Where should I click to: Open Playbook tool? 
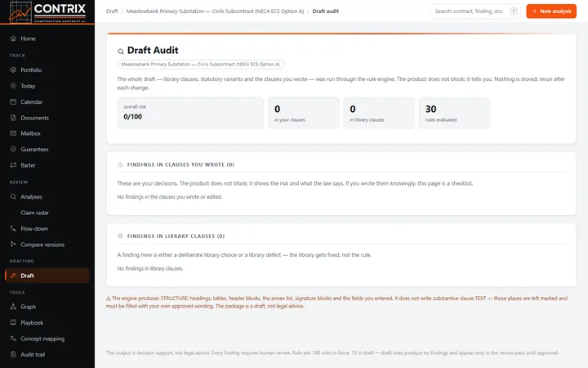coord(47,322)
